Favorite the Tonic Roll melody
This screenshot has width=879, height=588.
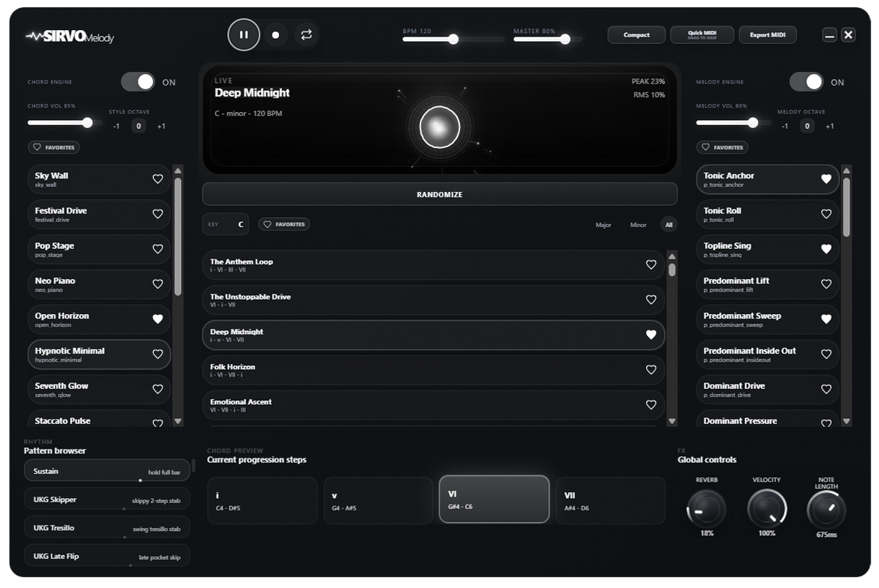tap(826, 214)
